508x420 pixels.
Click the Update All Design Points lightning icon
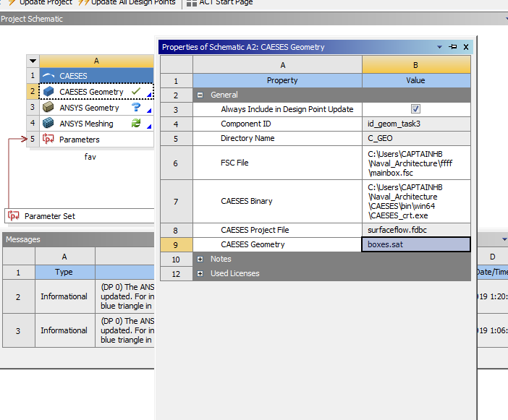pos(84,3)
